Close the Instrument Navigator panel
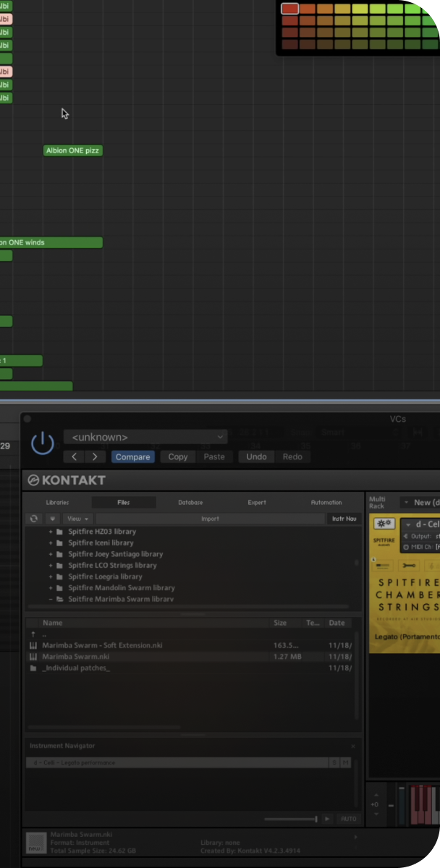 pyautogui.click(x=353, y=746)
